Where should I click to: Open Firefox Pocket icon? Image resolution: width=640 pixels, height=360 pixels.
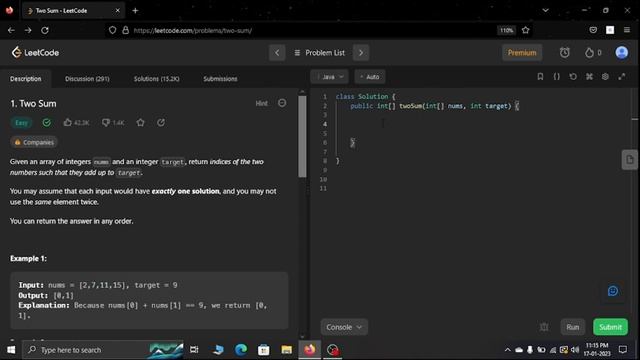(x=593, y=30)
